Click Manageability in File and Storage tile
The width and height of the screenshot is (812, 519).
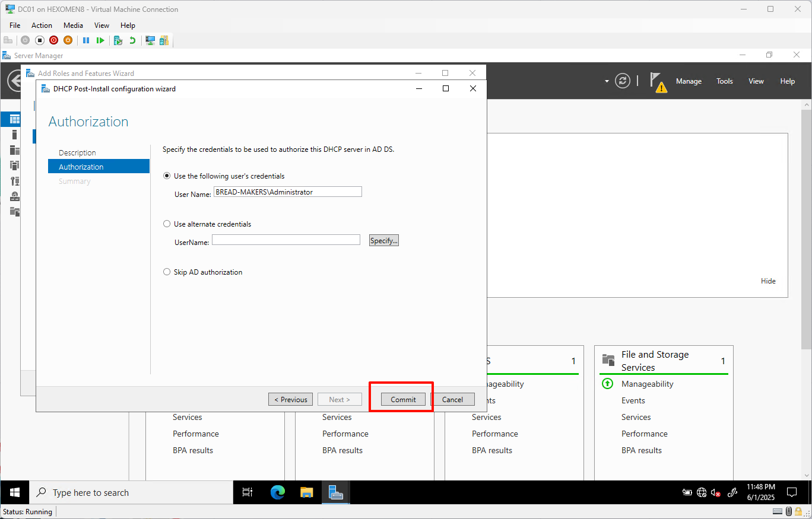point(647,384)
